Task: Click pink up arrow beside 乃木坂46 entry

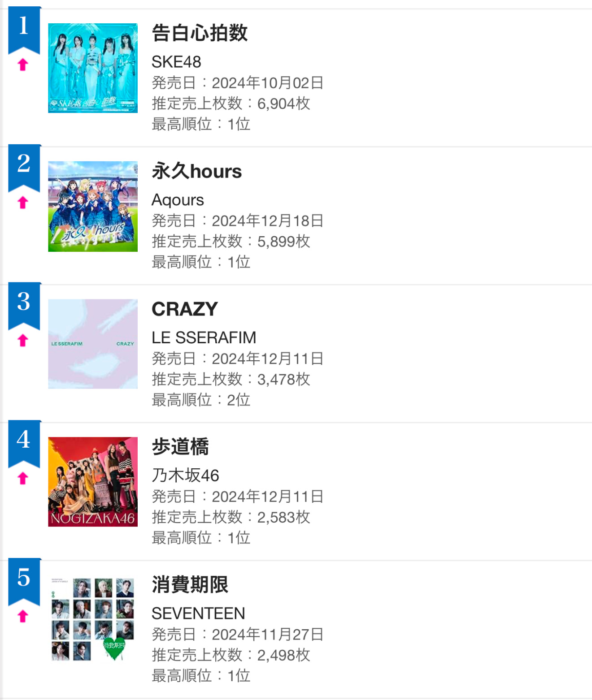Action: click(x=23, y=479)
